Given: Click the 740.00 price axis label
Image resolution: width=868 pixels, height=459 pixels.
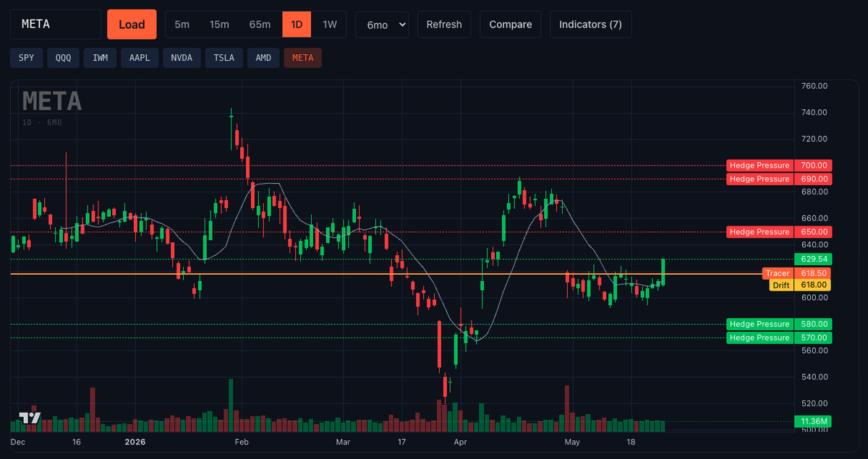Looking at the screenshot, I should 814,112.
